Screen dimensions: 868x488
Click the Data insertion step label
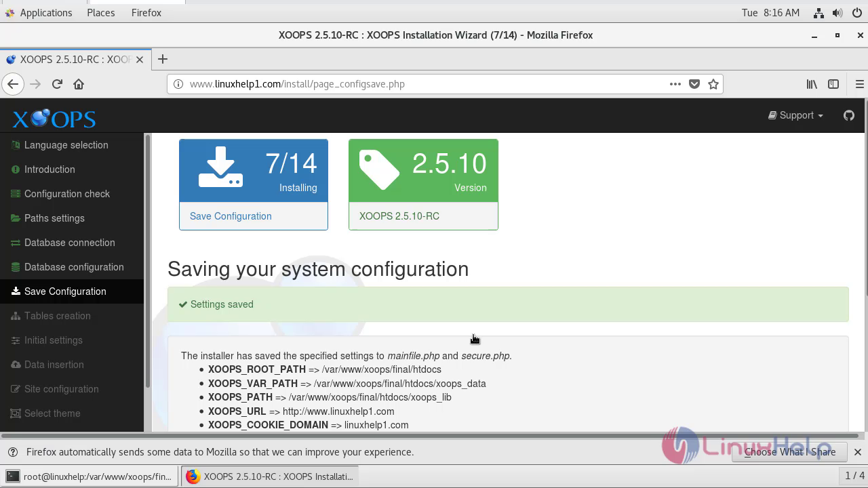pos(54,365)
